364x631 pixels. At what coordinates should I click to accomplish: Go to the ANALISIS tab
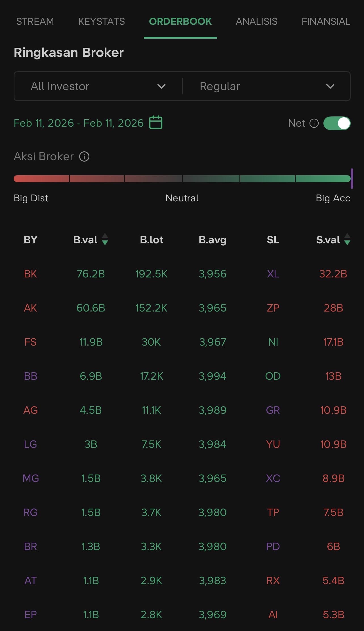(256, 22)
